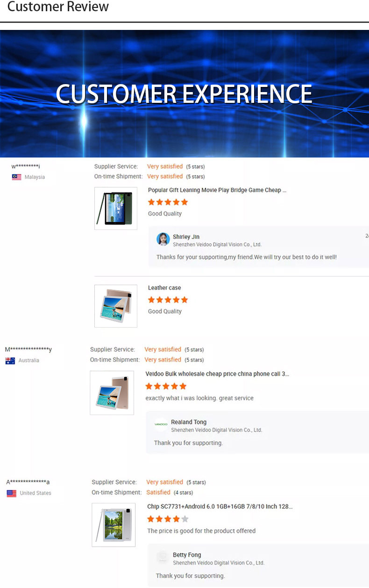Open the green tablet product thumbnail
The width and height of the screenshot is (369, 588).
point(116,208)
